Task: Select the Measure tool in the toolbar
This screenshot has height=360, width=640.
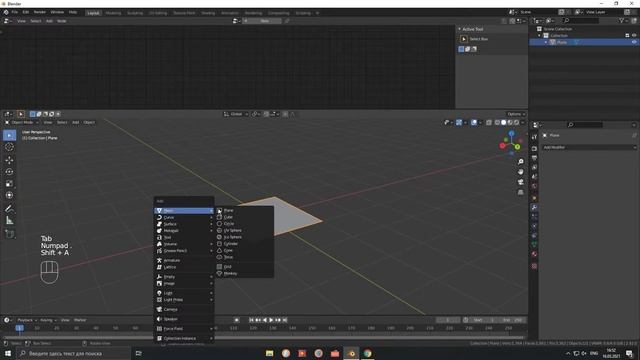Action: pos(9,221)
